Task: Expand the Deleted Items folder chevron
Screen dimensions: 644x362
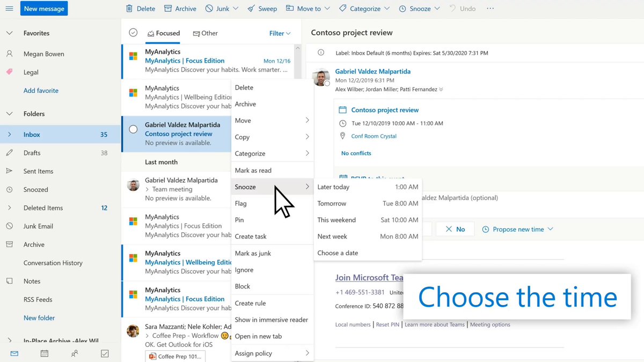Action: (9, 208)
